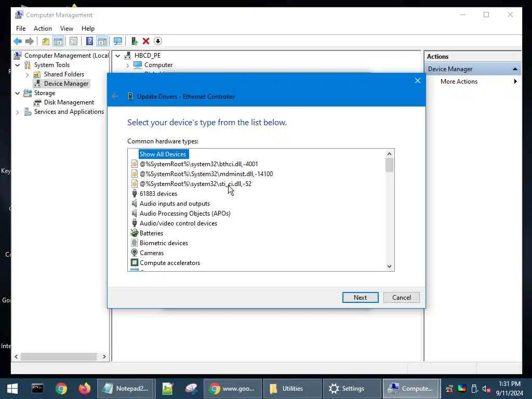The height and width of the screenshot is (399, 532).
Task: Click the hardware list scroll down arrow
Action: (390, 267)
